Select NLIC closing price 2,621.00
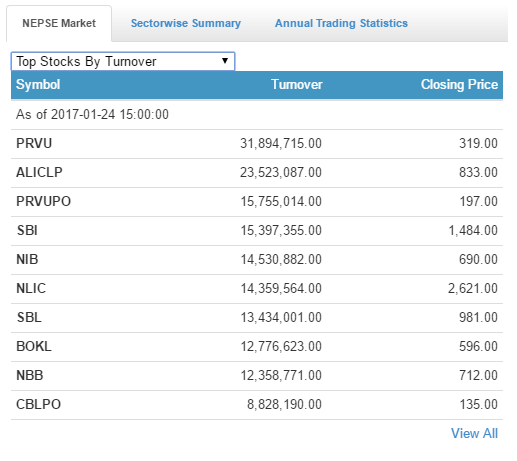 click(x=473, y=288)
